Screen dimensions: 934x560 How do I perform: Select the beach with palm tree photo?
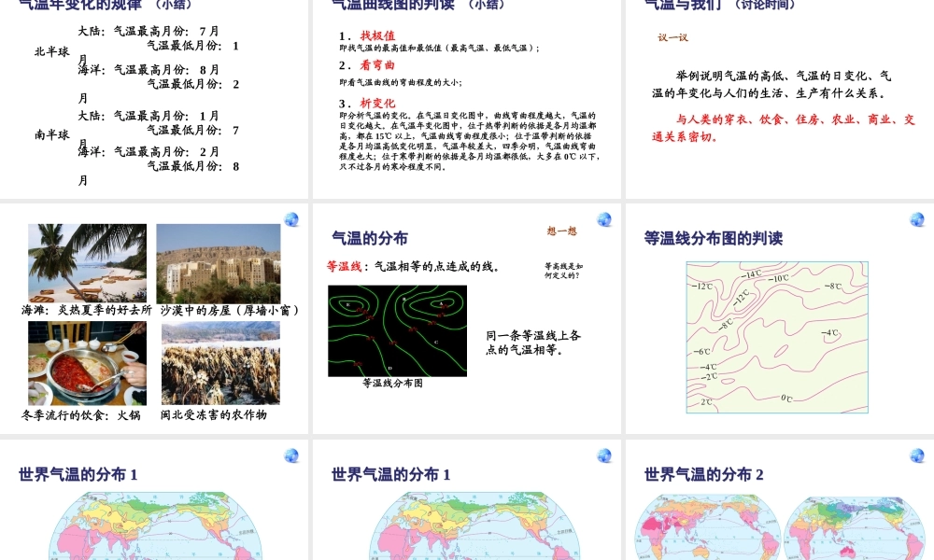coord(87,263)
